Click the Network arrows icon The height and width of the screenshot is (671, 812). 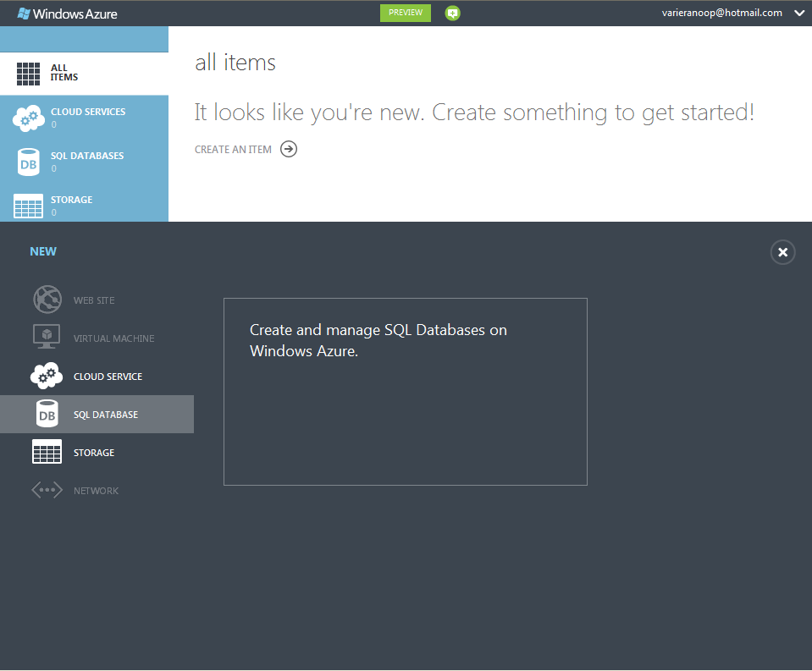pos(47,490)
